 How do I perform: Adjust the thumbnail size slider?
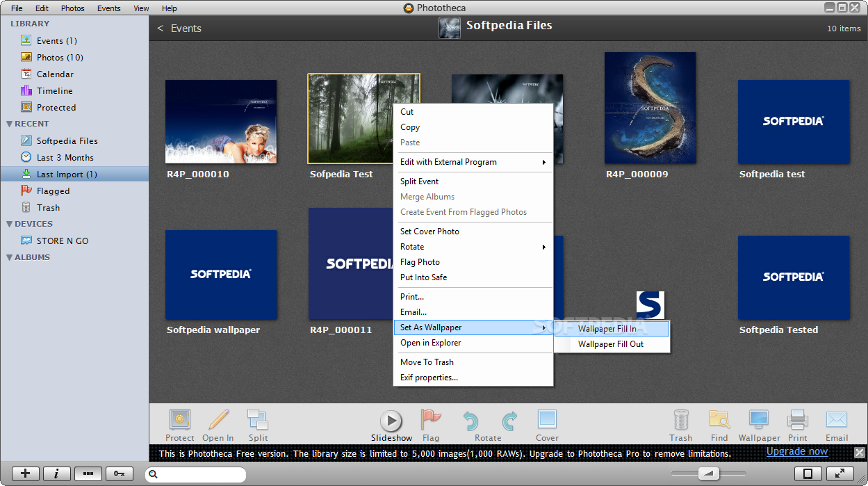pyautogui.click(x=709, y=473)
